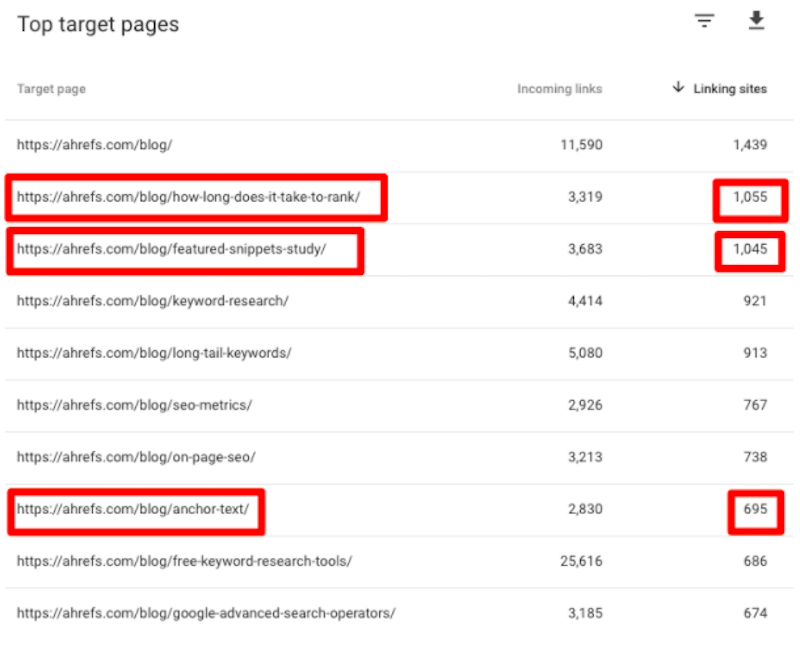Image resolution: width=800 pixels, height=671 pixels.
Task: Select incoming links value 3,319
Action: [x=585, y=197]
